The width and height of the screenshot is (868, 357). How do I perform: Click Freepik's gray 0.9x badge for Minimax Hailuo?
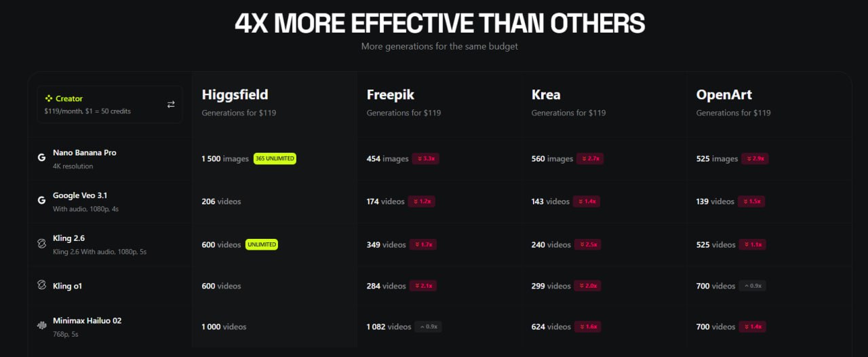[428, 326]
